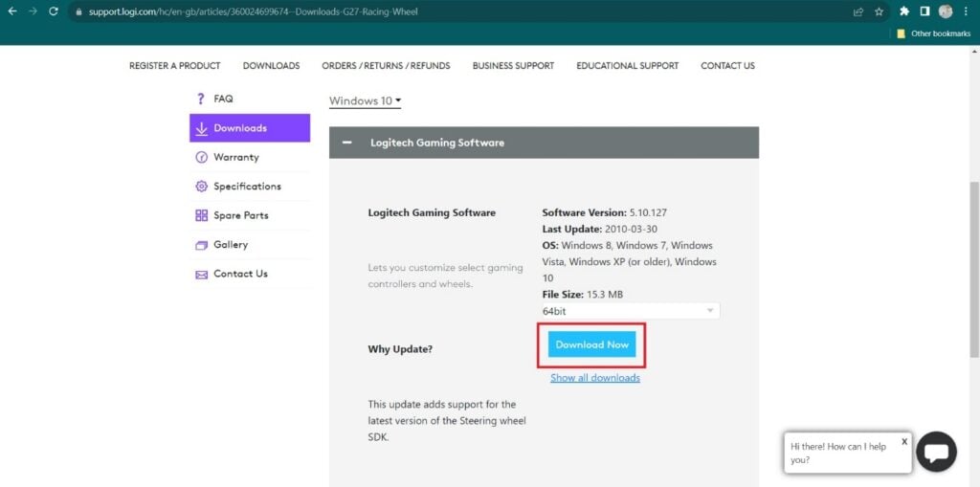Click the browser reload icon

tap(54, 11)
